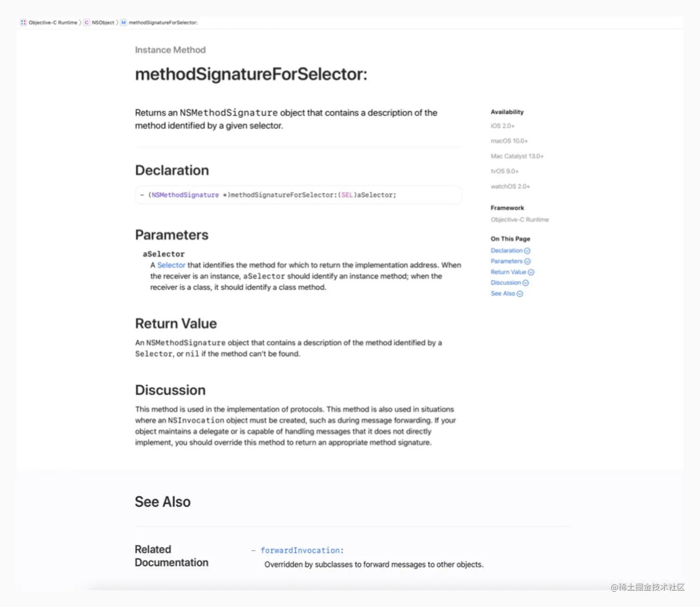
Task: Click the iOS 2.0+ availability entry
Action: pos(503,126)
